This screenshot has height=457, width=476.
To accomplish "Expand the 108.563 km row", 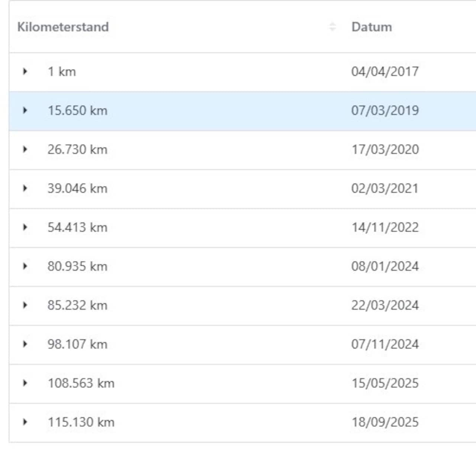I will [x=25, y=383].
